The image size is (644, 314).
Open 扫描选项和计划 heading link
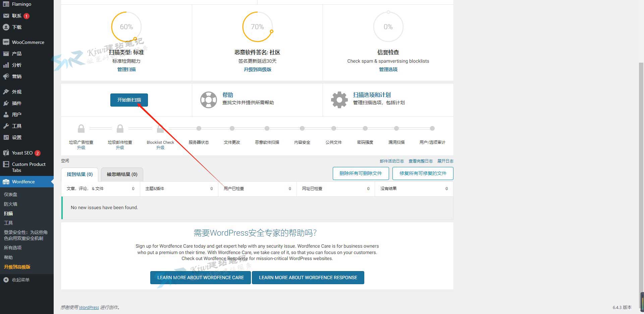(372, 95)
